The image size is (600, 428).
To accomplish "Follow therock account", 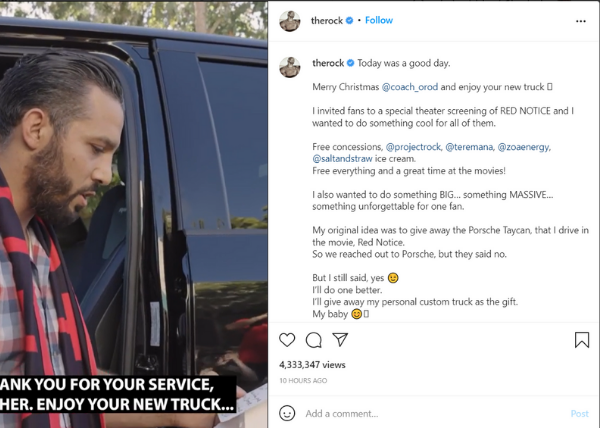I will tap(379, 20).
